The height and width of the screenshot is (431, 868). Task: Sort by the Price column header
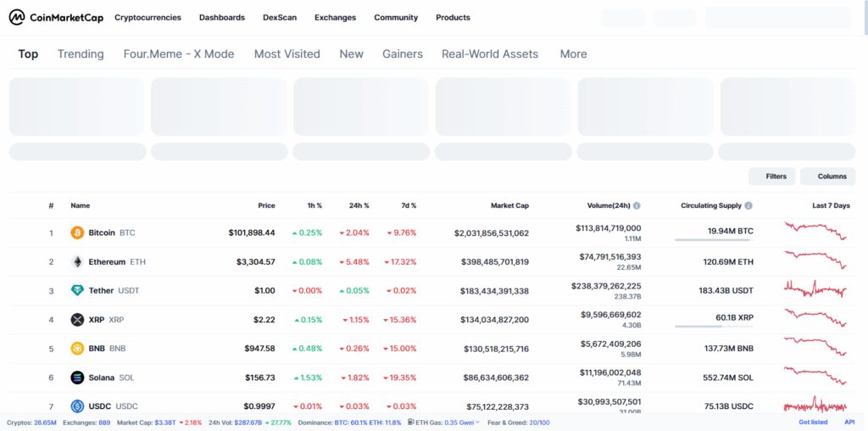266,205
